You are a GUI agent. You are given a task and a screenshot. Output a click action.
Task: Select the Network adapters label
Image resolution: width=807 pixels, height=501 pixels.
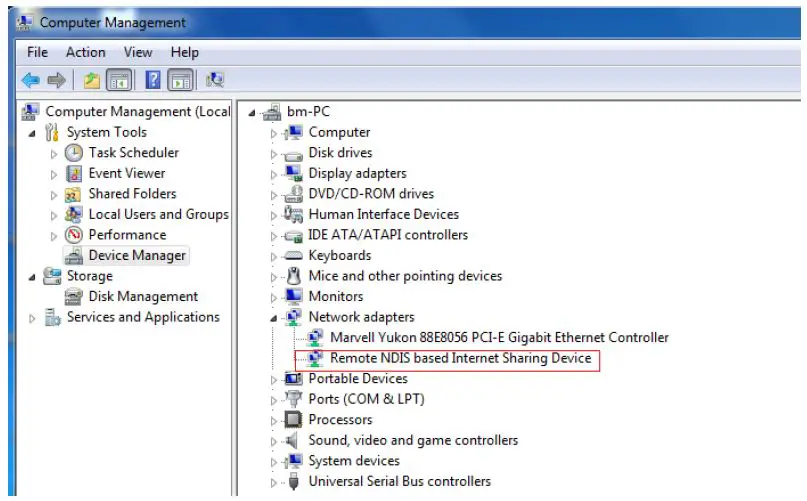point(361,317)
